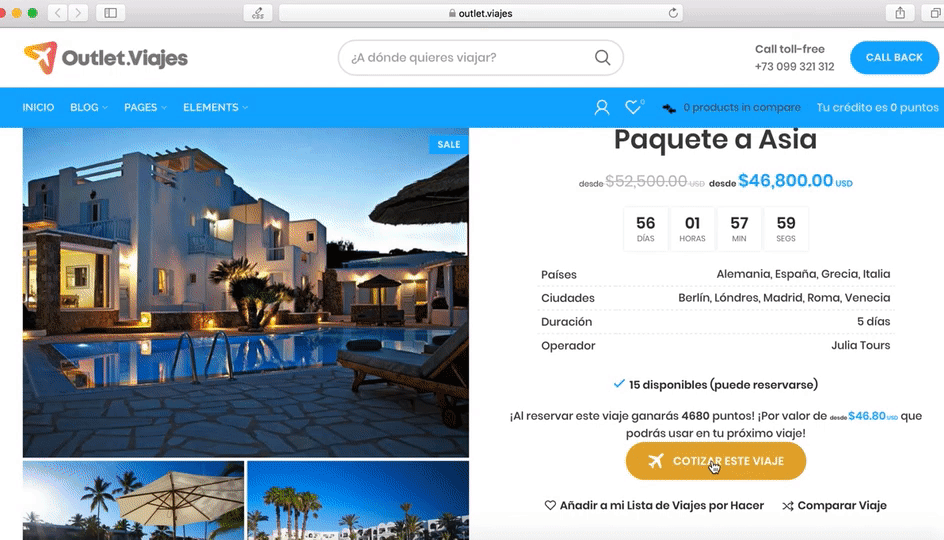Image resolution: width=944 pixels, height=540 pixels.
Task: Open the beach umbrella thumbnail photo
Action: tap(134, 500)
